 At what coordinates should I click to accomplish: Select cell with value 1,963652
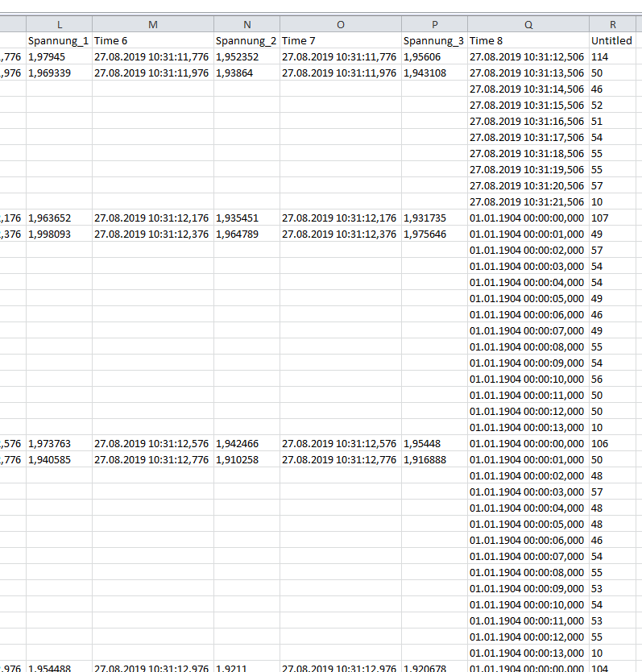(59, 218)
